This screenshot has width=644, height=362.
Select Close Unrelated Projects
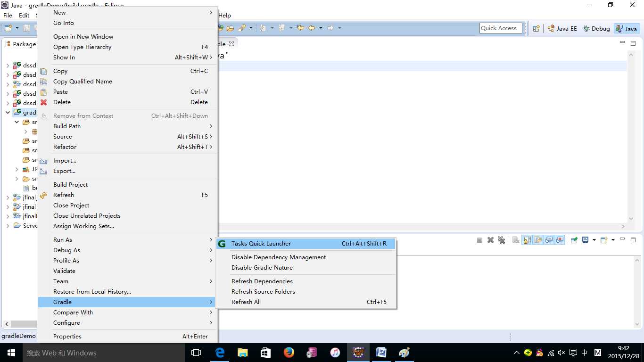[x=127, y=216]
